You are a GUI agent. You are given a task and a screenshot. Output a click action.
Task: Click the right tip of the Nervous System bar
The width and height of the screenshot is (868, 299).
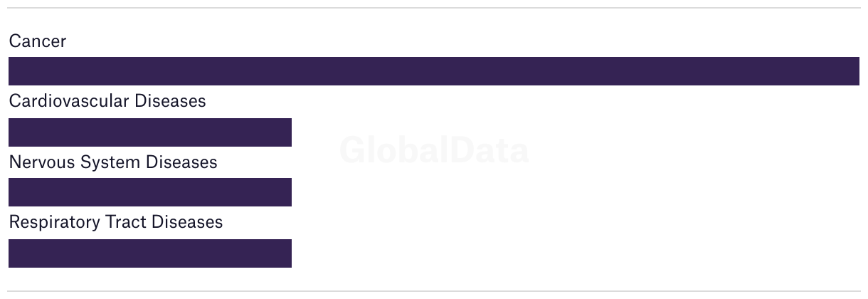point(288,192)
